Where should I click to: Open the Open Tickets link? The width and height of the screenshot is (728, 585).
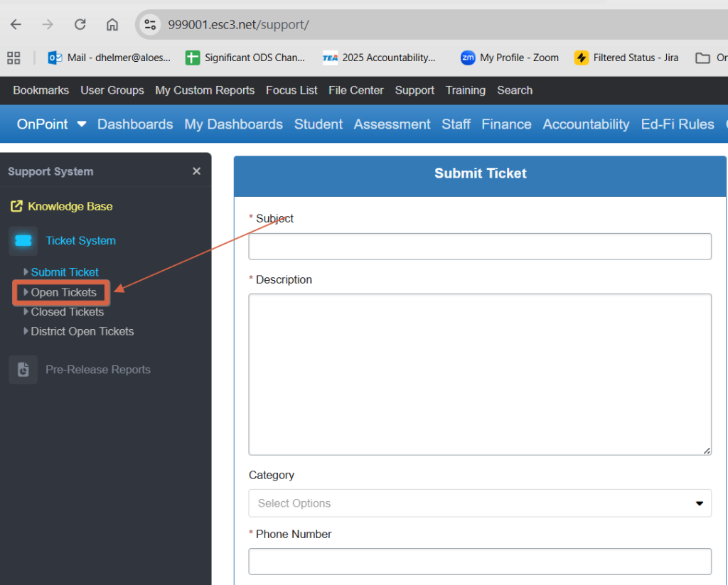click(64, 292)
